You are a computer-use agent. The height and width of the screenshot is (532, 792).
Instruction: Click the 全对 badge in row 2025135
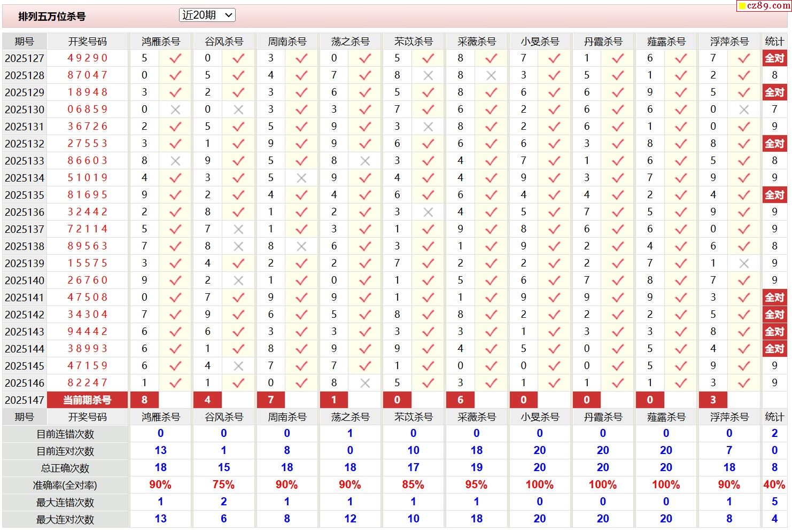(x=774, y=195)
